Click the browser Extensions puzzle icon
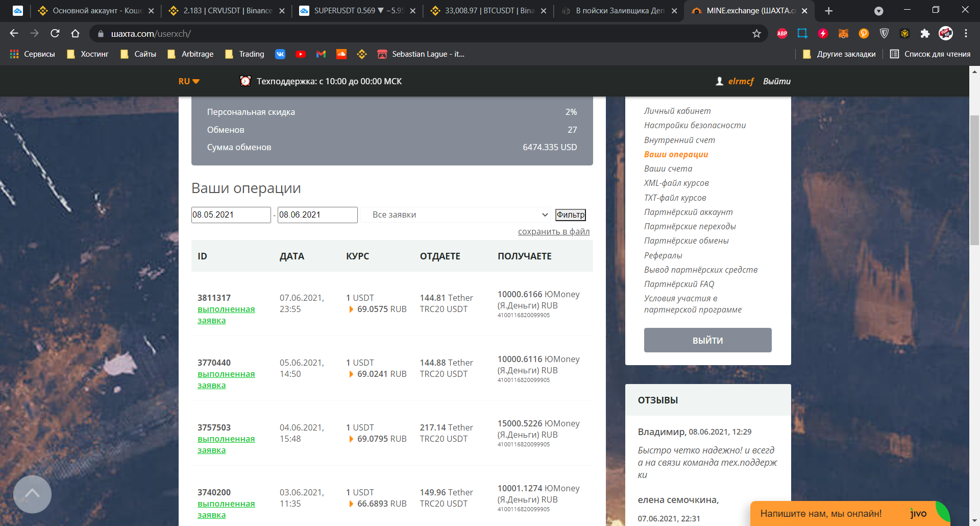Screen dimensions: 980x526 pos(925,33)
